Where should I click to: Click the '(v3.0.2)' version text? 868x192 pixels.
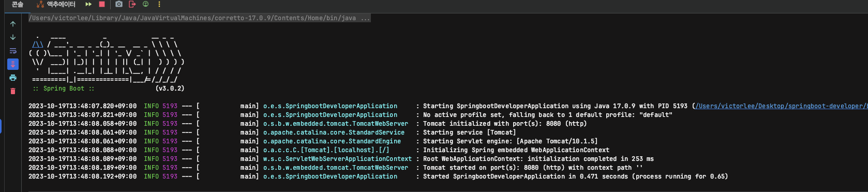[170, 88]
